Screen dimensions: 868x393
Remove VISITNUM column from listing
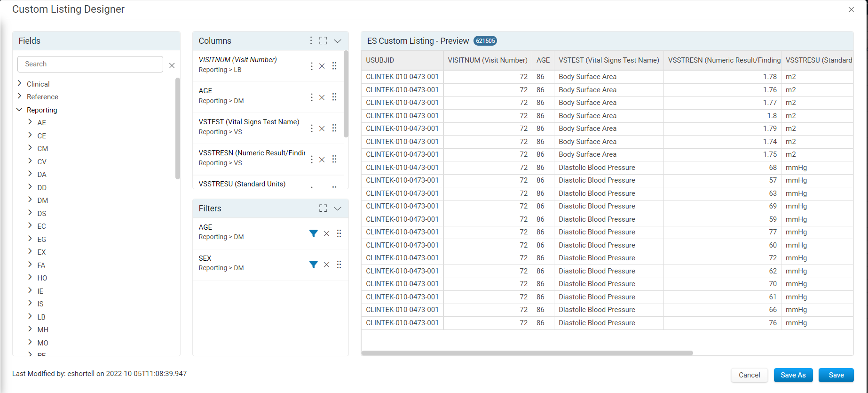[322, 66]
